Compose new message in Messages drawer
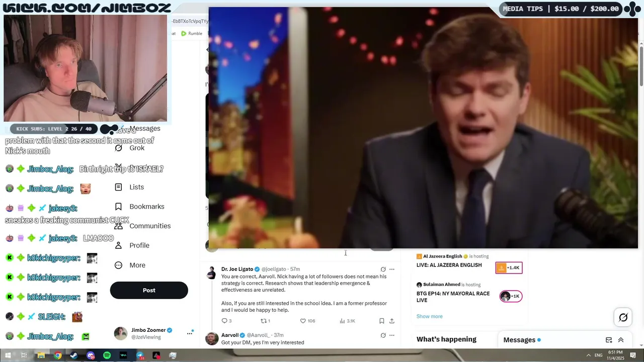644x362 pixels. [609, 340]
